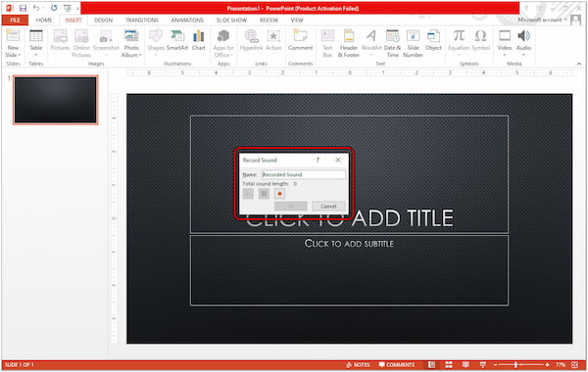Click the Object icon in Text group
Image resolution: width=588 pixels, height=372 pixels.
(433, 40)
